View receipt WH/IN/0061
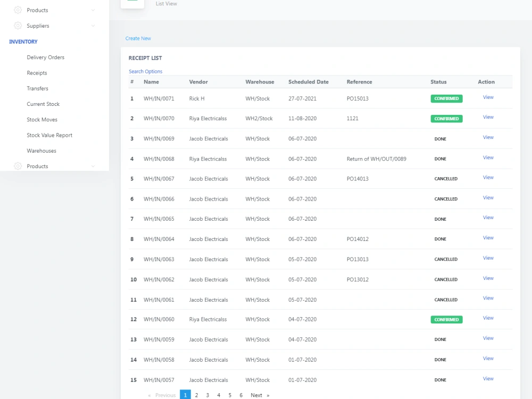This screenshot has width=532, height=399. [x=488, y=298]
